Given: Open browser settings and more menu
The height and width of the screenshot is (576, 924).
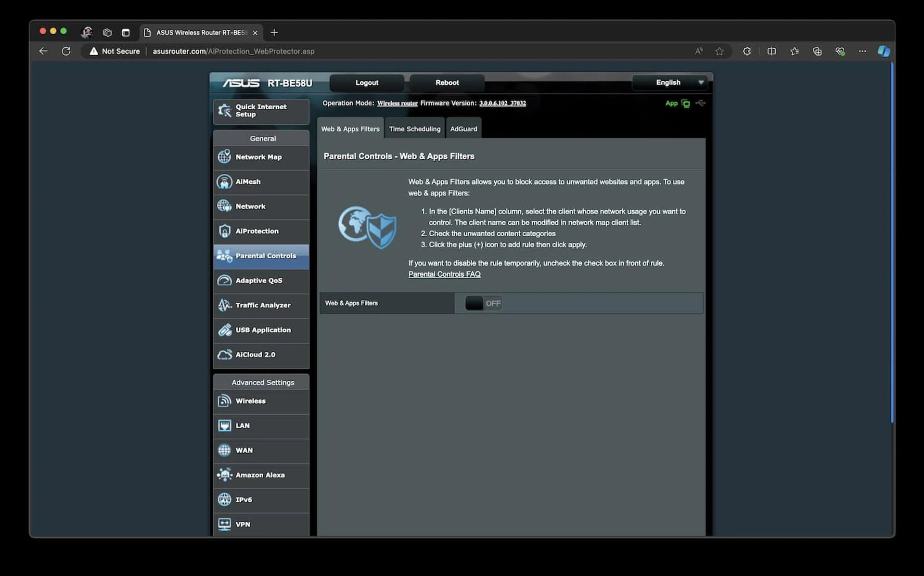Looking at the screenshot, I should click(862, 51).
